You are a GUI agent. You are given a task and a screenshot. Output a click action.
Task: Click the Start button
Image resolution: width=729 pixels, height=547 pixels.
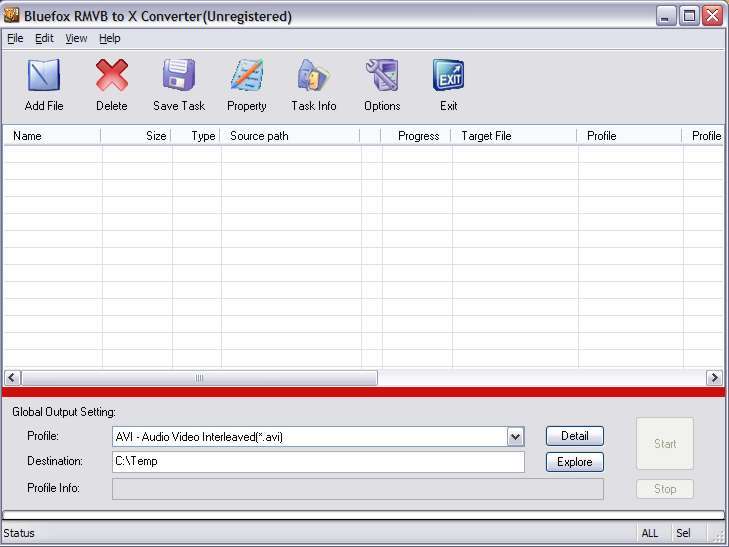pos(665,444)
